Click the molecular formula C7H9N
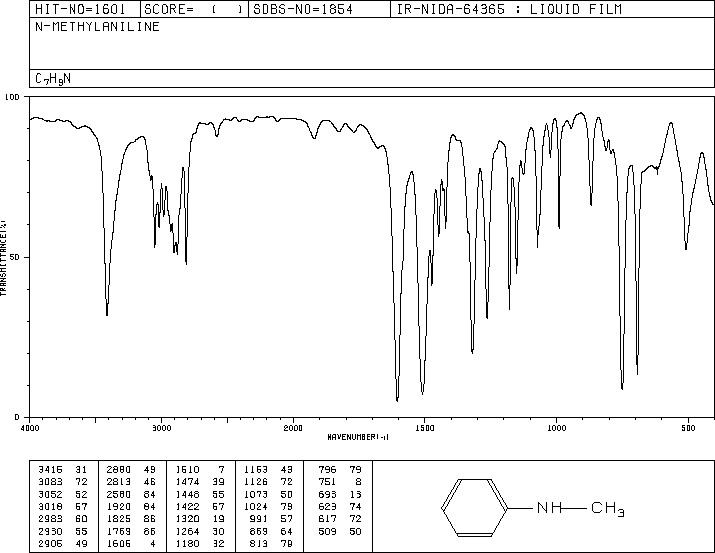Viewport: 715px width, 553px height. pos(53,79)
